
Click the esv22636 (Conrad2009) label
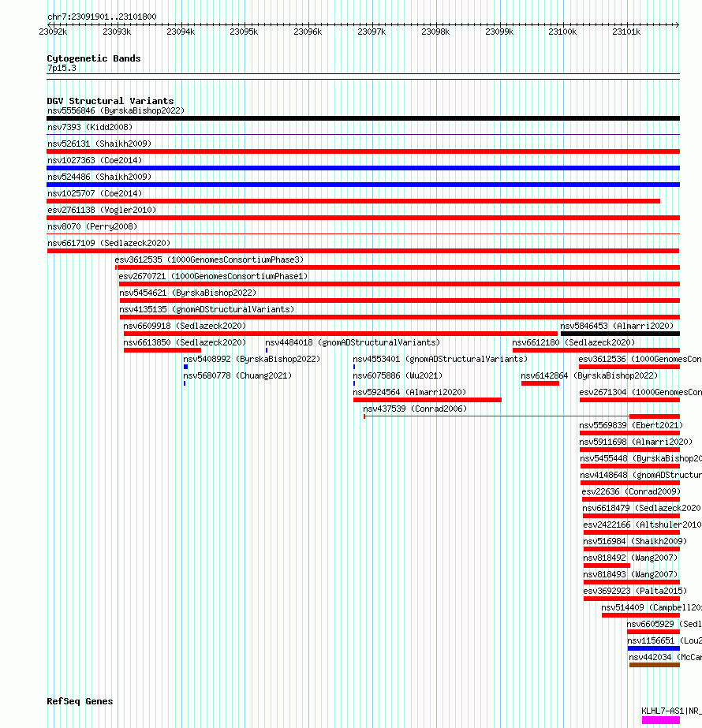pos(631,491)
